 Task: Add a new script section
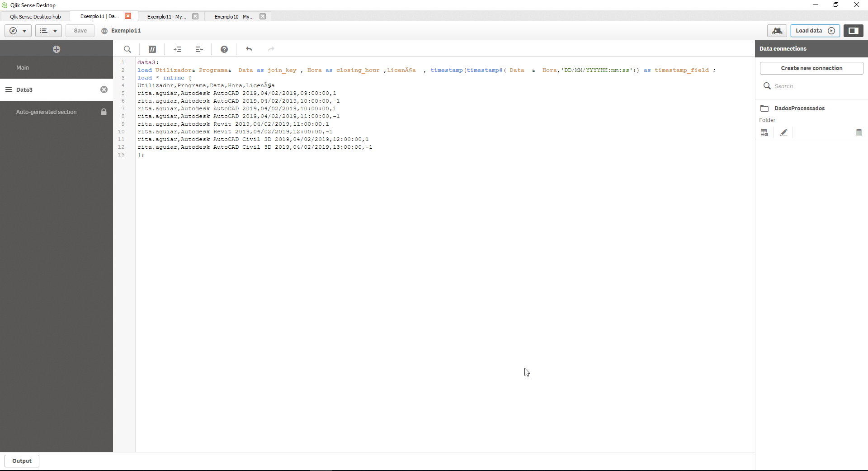57,49
